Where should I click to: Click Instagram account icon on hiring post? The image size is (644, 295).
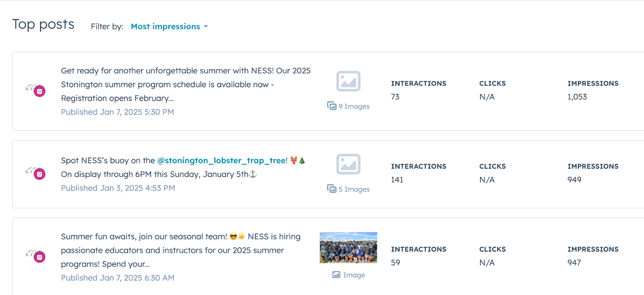[39, 257]
